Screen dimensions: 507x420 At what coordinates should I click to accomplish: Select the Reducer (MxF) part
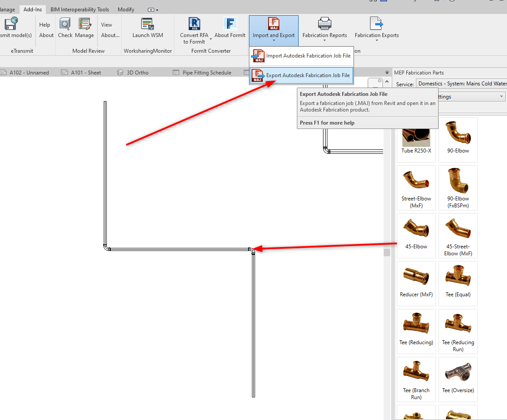click(x=416, y=283)
